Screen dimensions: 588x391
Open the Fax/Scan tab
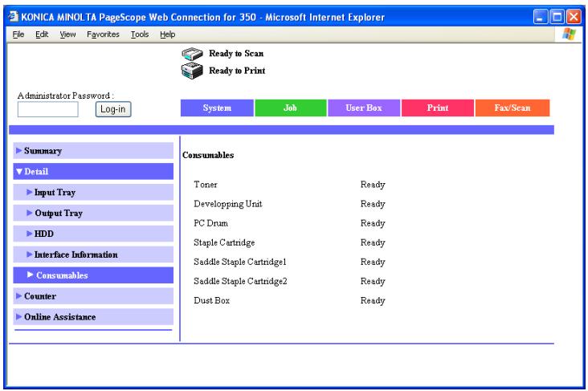click(512, 108)
